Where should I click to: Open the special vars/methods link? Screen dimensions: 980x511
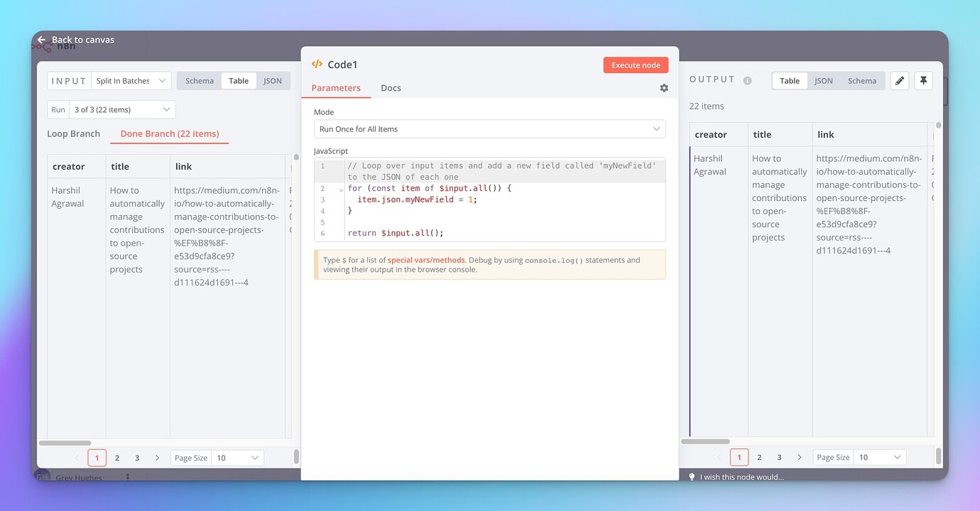[x=426, y=260]
